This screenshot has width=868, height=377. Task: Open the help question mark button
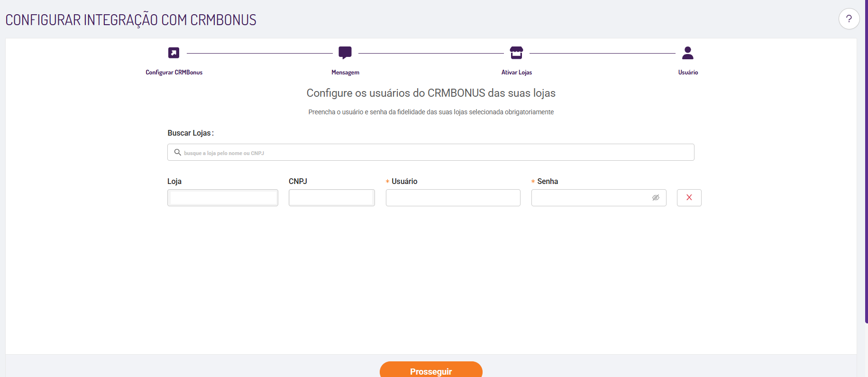click(x=849, y=19)
